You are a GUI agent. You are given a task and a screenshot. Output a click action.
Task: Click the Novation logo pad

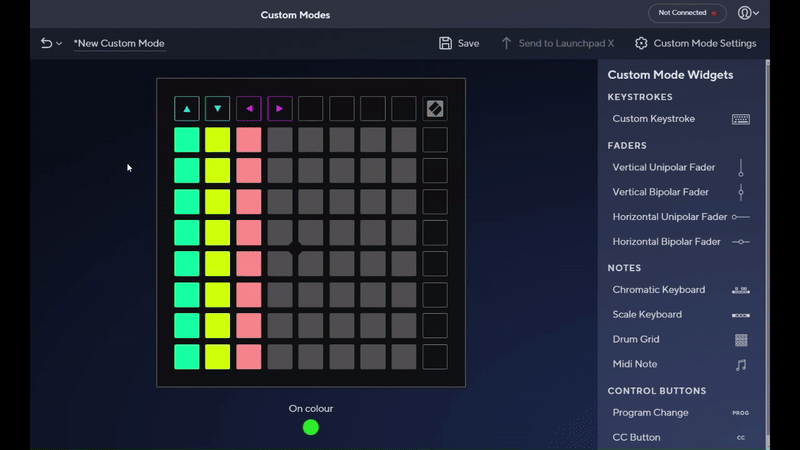coord(434,109)
